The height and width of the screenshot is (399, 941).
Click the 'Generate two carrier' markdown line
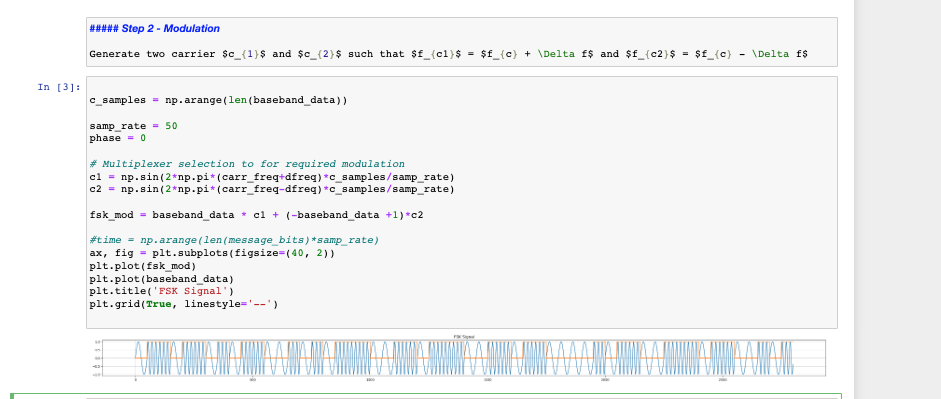click(x=448, y=54)
